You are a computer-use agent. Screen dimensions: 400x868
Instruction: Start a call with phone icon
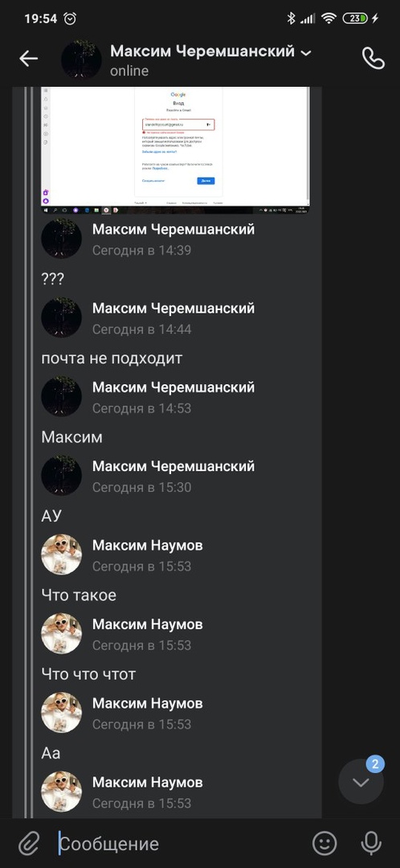[x=373, y=58]
